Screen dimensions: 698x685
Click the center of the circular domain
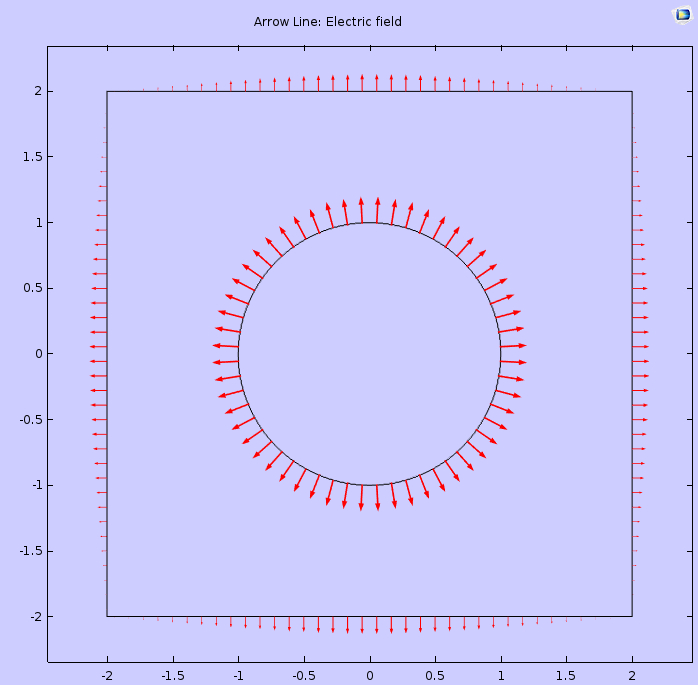[370, 354]
